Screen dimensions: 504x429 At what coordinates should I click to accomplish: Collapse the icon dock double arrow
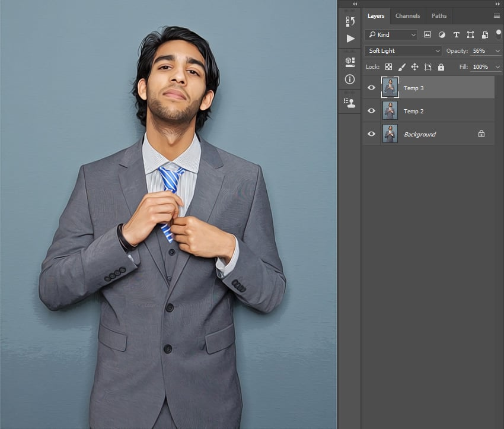(x=355, y=4)
